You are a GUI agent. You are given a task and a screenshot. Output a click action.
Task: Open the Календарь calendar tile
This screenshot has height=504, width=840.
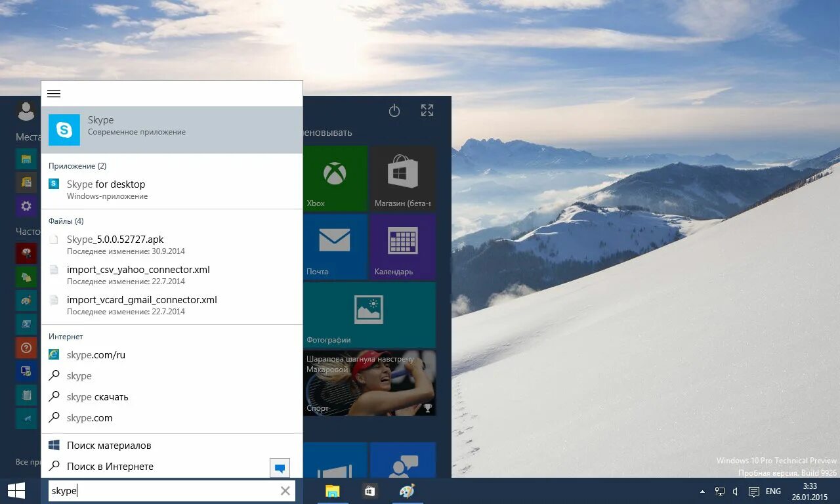pyautogui.click(x=402, y=247)
